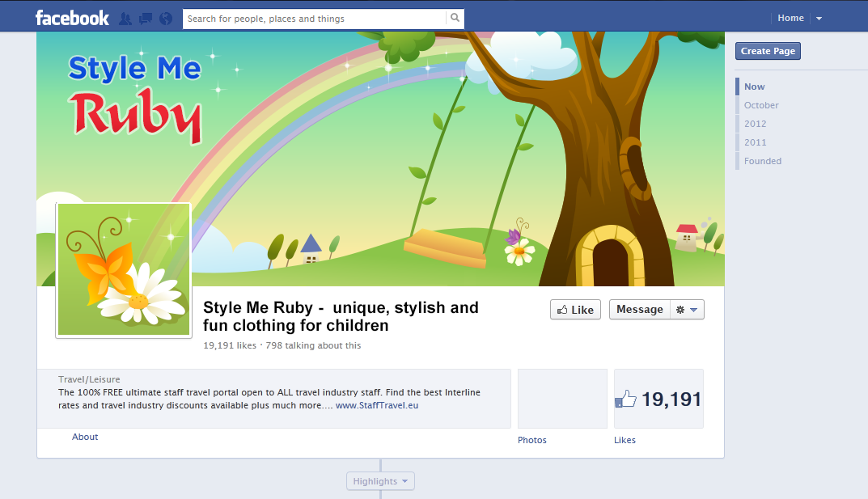Open the messages icon in header
Viewport: 868px width, 499px height.
click(146, 19)
